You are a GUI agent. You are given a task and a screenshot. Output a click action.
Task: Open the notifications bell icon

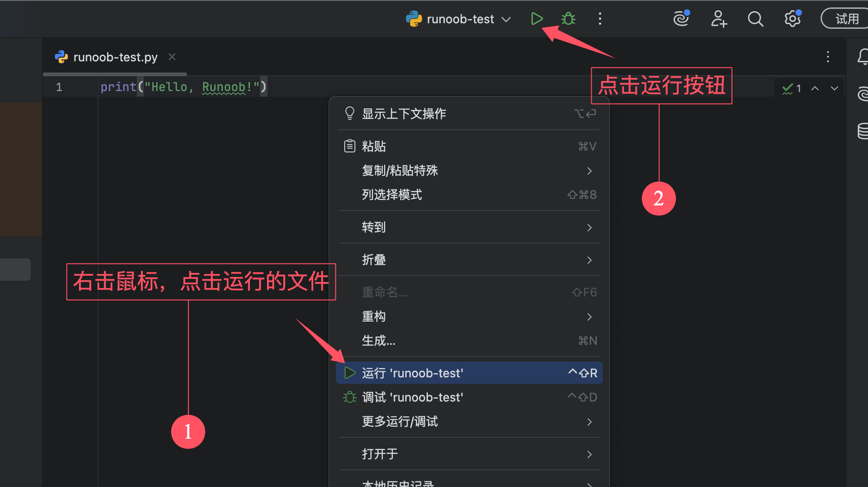click(862, 57)
